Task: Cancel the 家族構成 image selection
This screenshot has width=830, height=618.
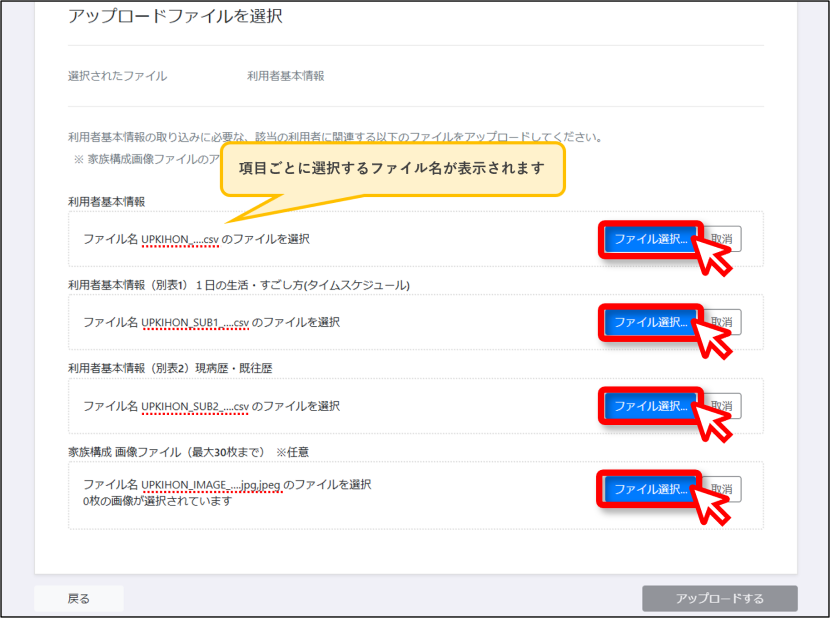Action: 722,489
